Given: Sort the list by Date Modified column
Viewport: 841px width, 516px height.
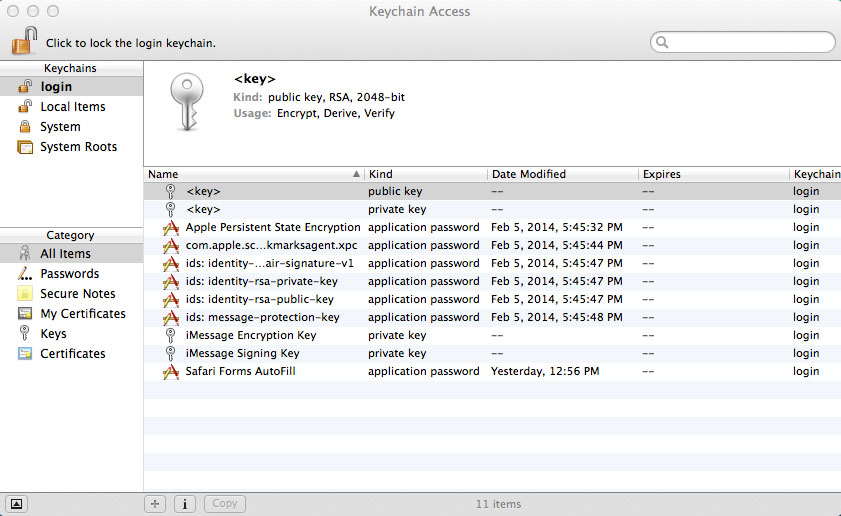Looking at the screenshot, I should point(563,174).
